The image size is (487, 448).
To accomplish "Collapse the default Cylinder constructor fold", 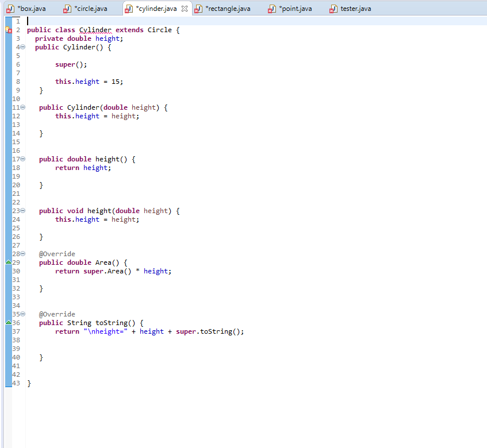I will coord(21,47).
